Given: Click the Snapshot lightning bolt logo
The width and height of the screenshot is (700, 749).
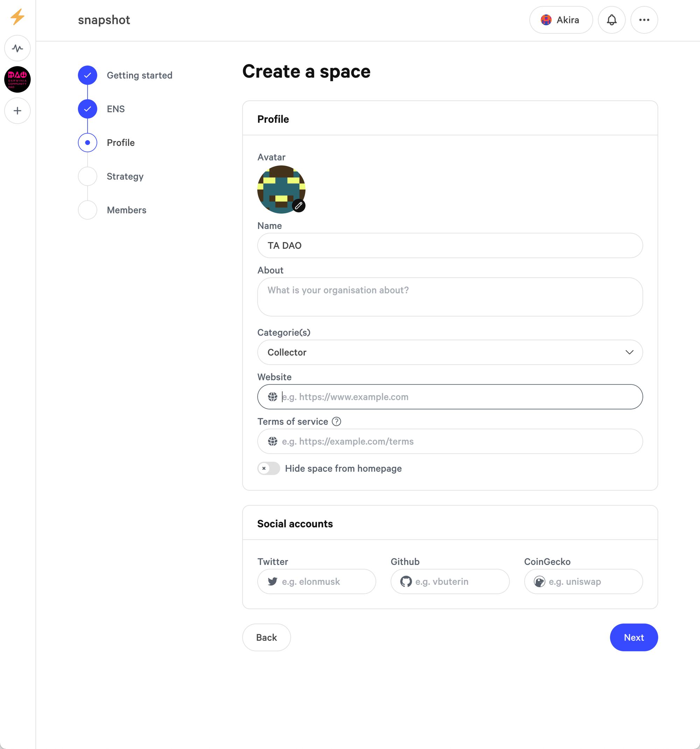Looking at the screenshot, I should [x=17, y=17].
